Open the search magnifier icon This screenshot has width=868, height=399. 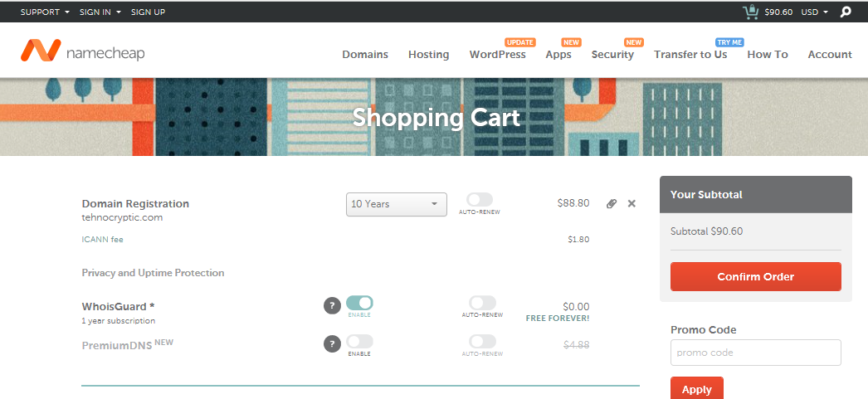coord(846,12)
